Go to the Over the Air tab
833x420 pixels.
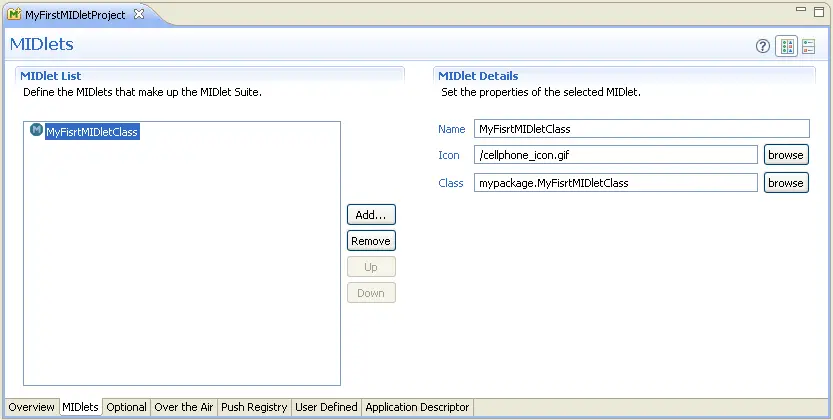(184, 407)
